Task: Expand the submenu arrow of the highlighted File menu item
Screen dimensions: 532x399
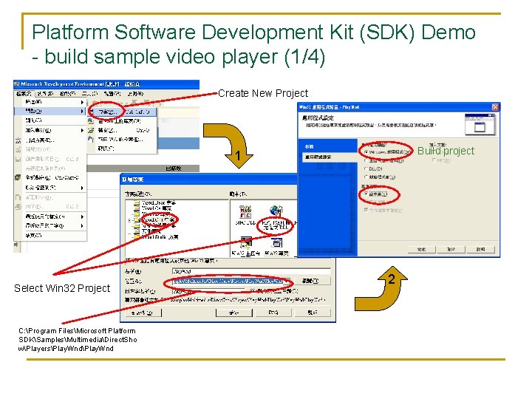Action: [x=82, y=112]
